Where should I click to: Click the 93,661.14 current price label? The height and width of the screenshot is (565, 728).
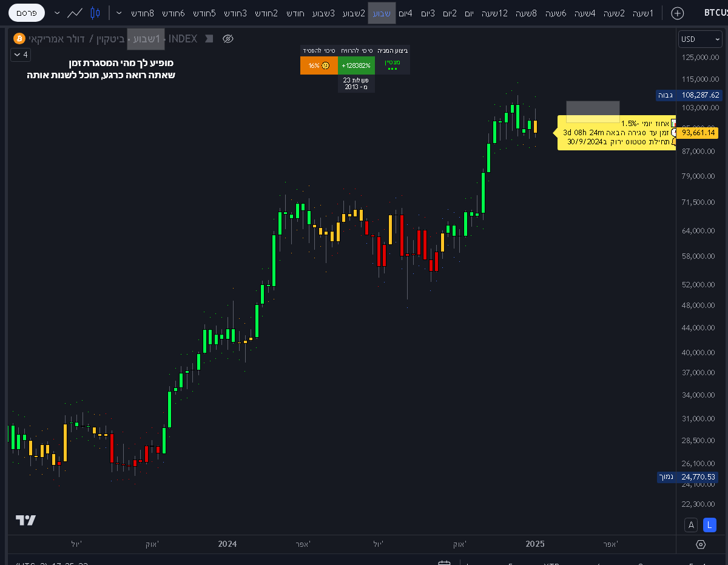pos(698,133)
